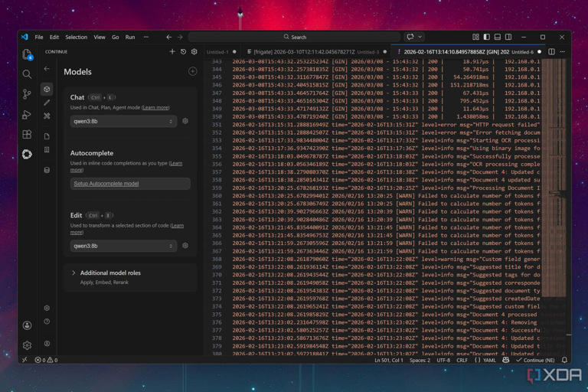The width and height of the screenshot is (588, 392).
Task: Open more editor actions ellipsis
Action: 563,52
